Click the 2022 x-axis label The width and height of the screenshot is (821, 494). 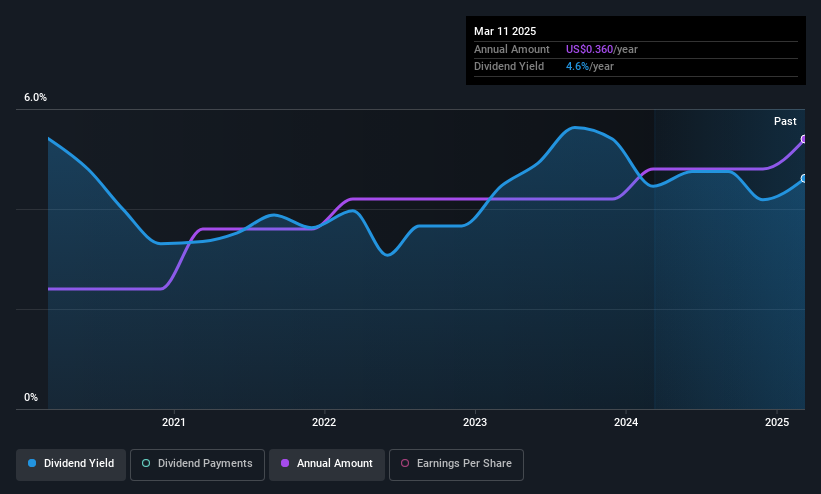(324, 422)
